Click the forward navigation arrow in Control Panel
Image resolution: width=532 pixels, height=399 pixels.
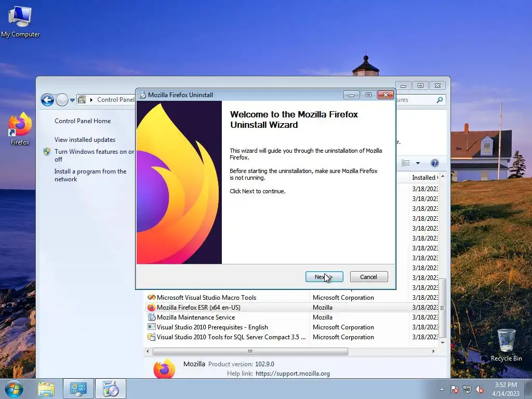click(62, 100)
